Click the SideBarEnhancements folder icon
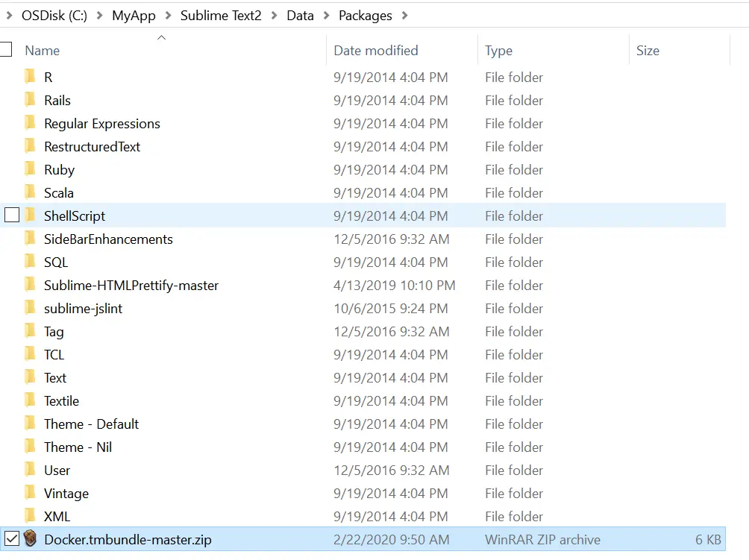This screenshot has height=560, width=749. coord(30,239)
